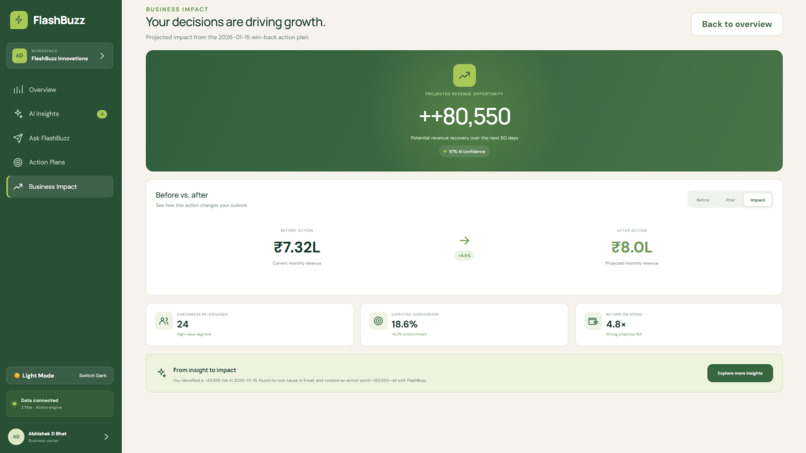Select Business Impact in the sidebar
Image resolution: width=806 pixels, height=453 pixels.
click(60, 187)
